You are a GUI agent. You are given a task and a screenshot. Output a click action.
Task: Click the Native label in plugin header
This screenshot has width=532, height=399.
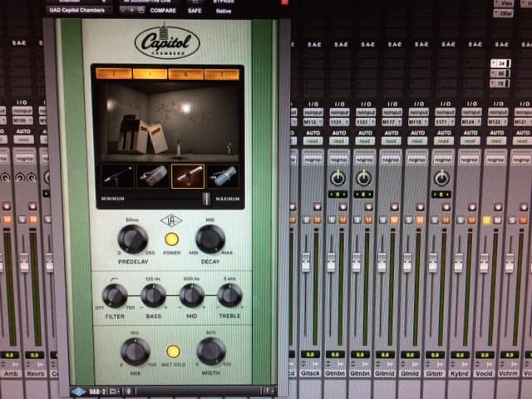[224, 11]
